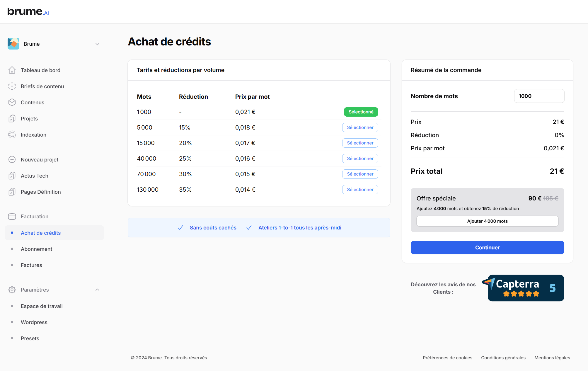Open Projets via its clipboard icon
This screenshot has height=371, width=588.
click(12, 118)
